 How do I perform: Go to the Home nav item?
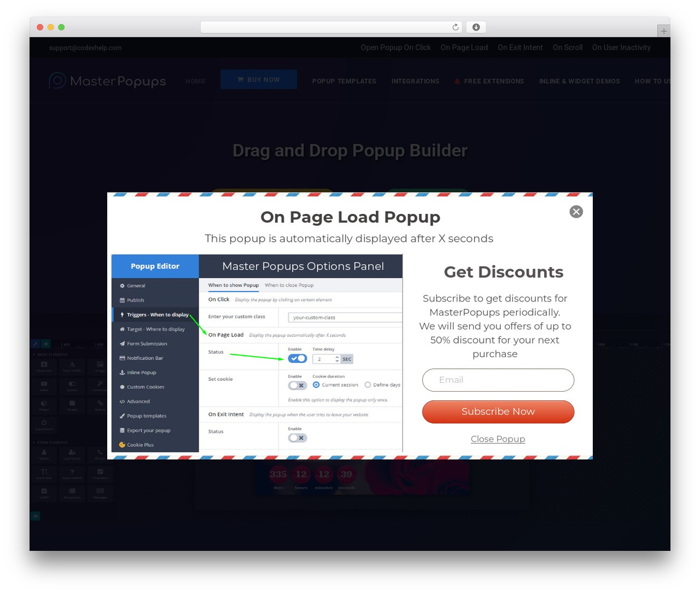(195, 81)
